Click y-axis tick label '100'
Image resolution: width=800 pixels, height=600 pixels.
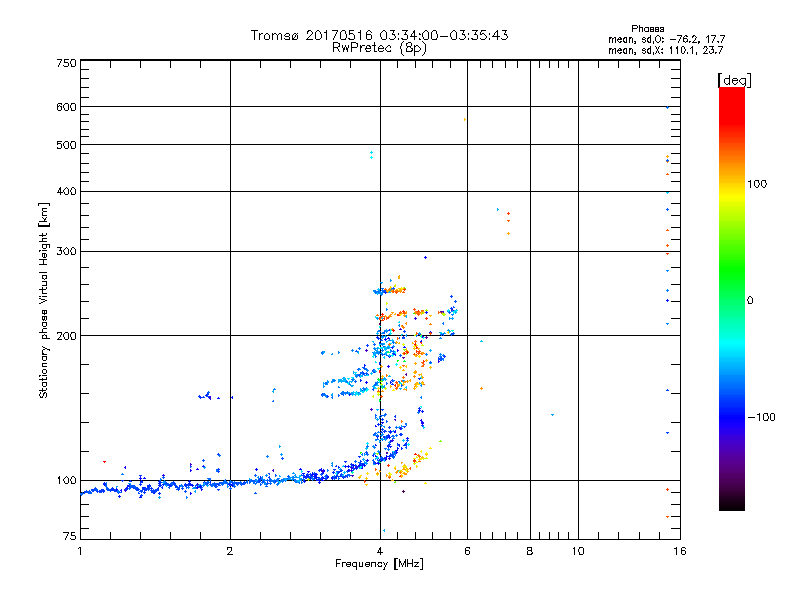click(66, 481)
